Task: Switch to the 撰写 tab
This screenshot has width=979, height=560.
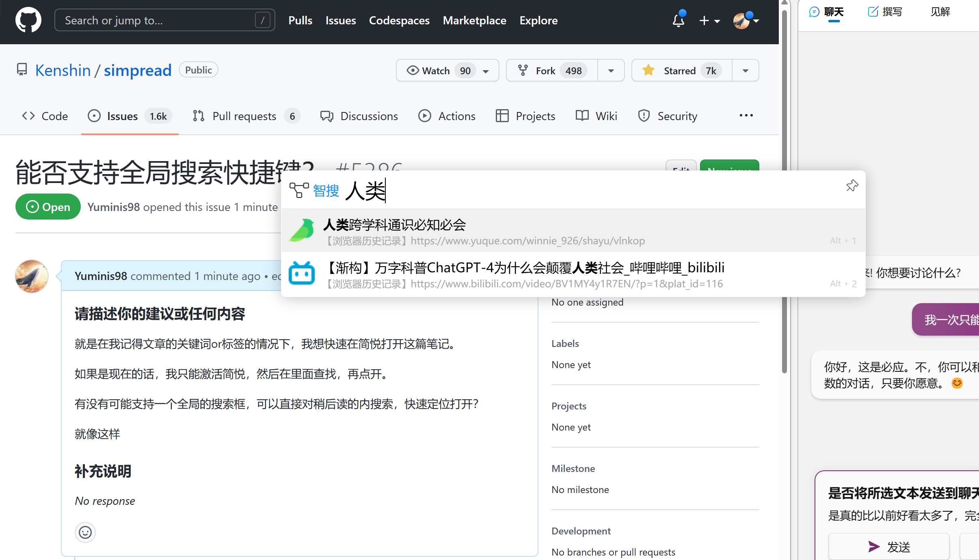Action: pos(885,11)
